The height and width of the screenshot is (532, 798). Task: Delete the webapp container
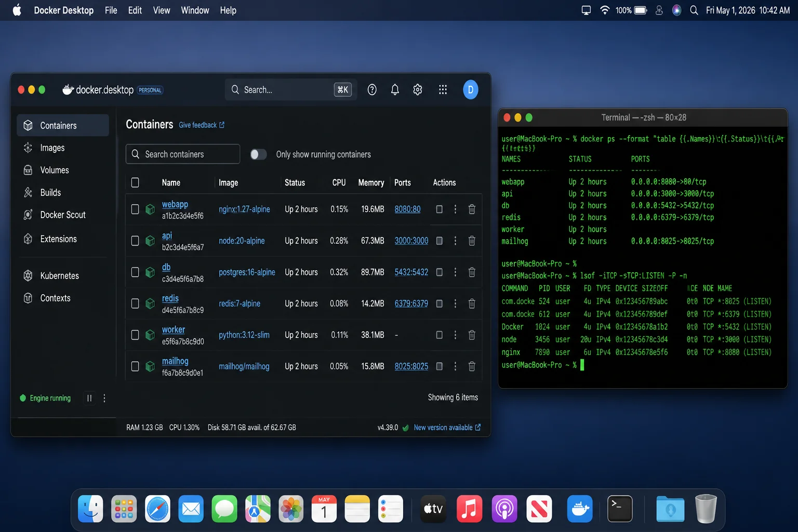[x=472, y=209]
